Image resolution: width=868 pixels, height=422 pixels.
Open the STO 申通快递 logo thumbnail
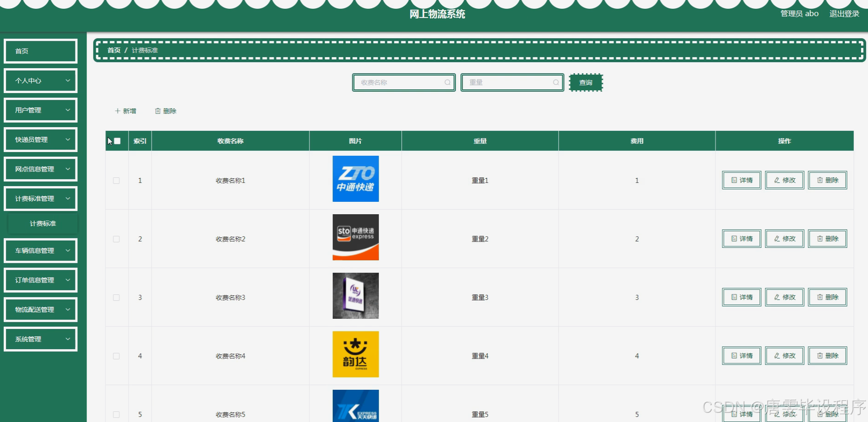(x=356, y=237)
